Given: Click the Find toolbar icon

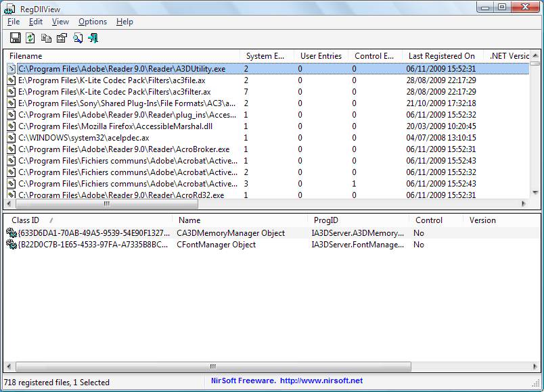Looking at the screenshot, I should 78,39.
